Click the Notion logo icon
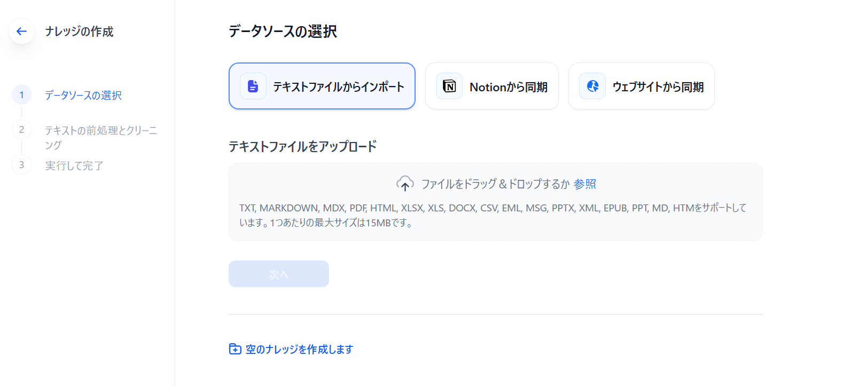 [449, 86]
